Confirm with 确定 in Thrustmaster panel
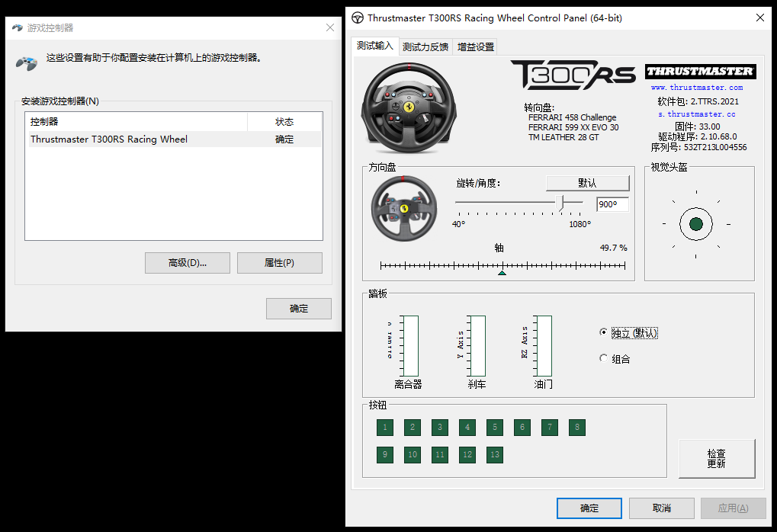Screen dimensions: 777x532 click(x=589, y=508)
